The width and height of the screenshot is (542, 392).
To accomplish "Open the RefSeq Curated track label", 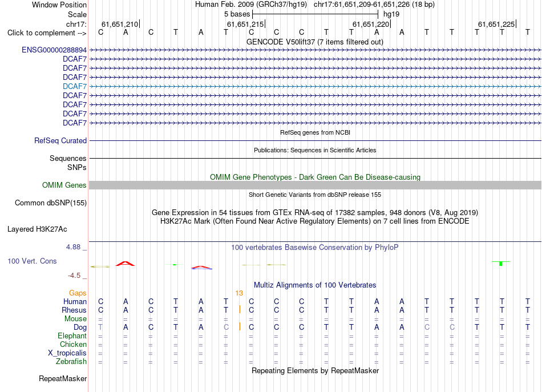I will 60,141.
